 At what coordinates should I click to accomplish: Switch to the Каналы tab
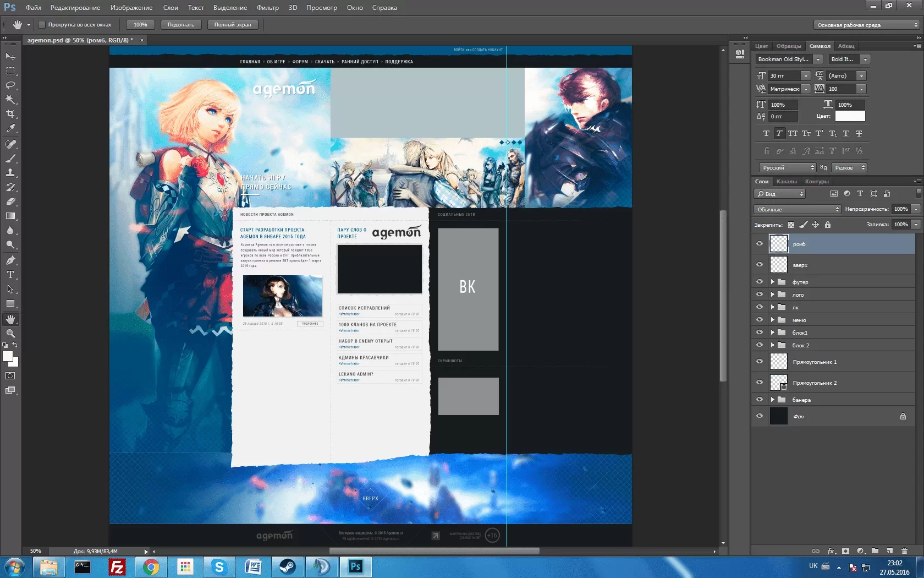[787, 182]
